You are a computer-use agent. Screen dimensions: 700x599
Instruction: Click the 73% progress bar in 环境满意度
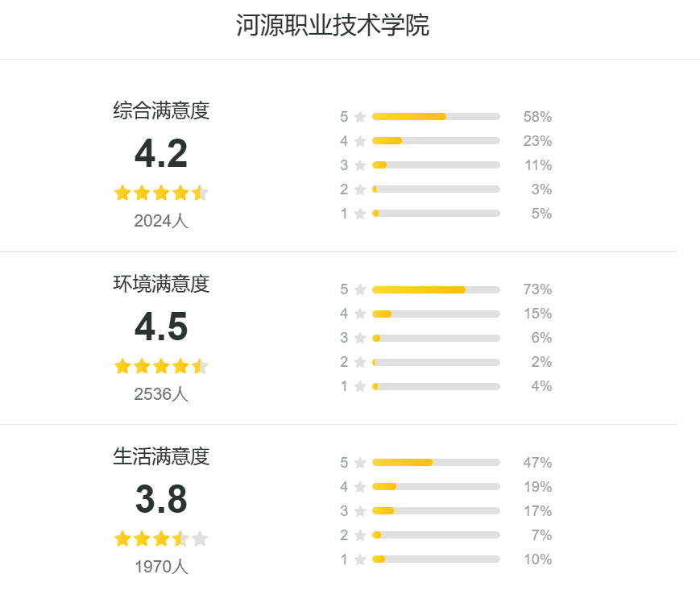436,290
